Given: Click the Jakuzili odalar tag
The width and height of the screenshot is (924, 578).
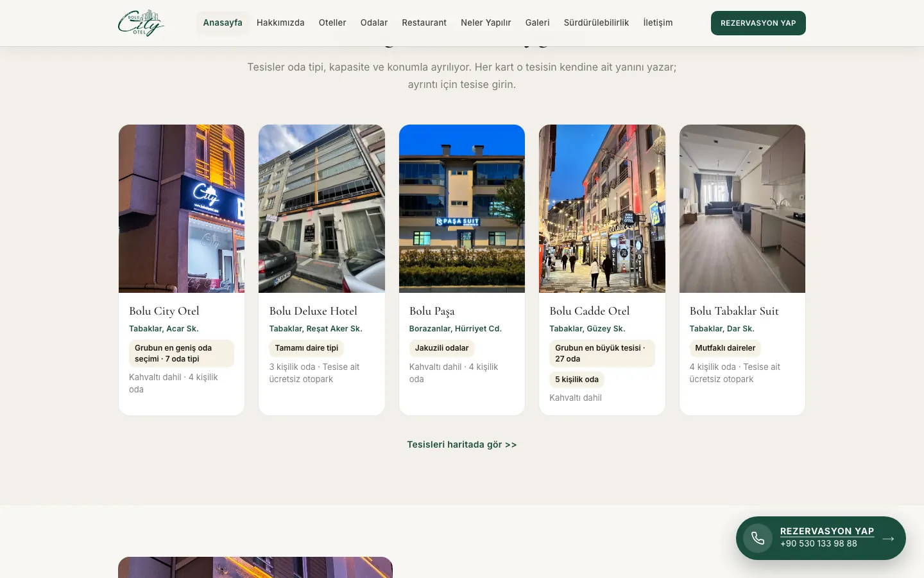Looking at the screenshot, I should coord(442,348).
